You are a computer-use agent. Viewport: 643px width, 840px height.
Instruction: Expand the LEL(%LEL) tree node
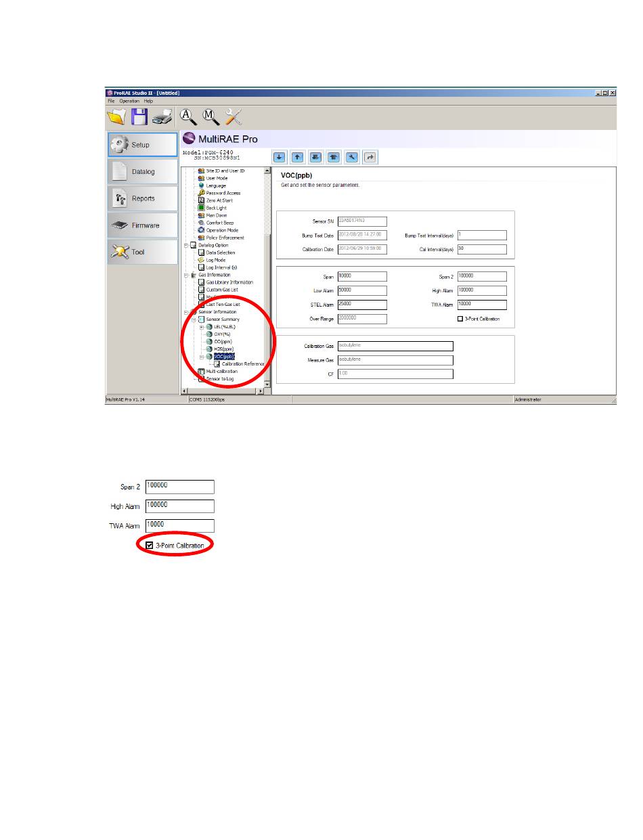(202, 327)
